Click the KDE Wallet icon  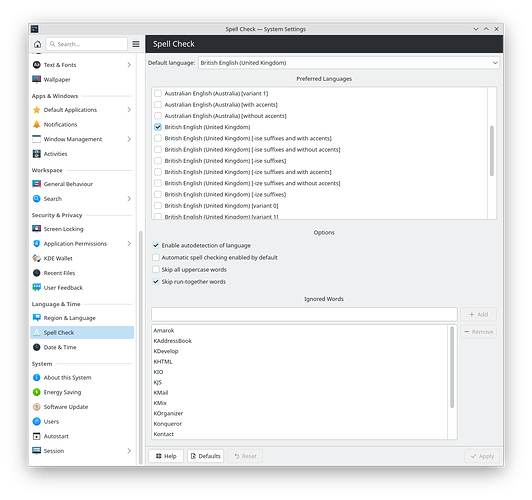click(x=37, y=258)
